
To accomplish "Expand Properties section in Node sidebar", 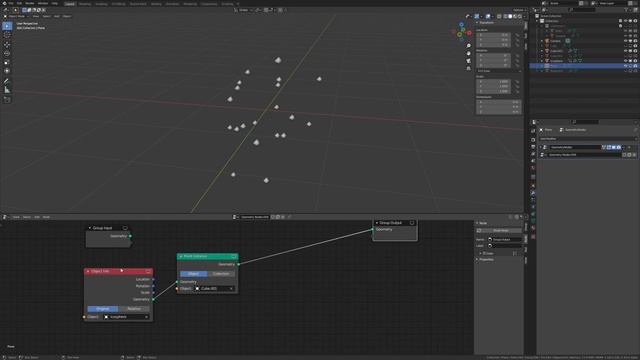I will [486, 260].
